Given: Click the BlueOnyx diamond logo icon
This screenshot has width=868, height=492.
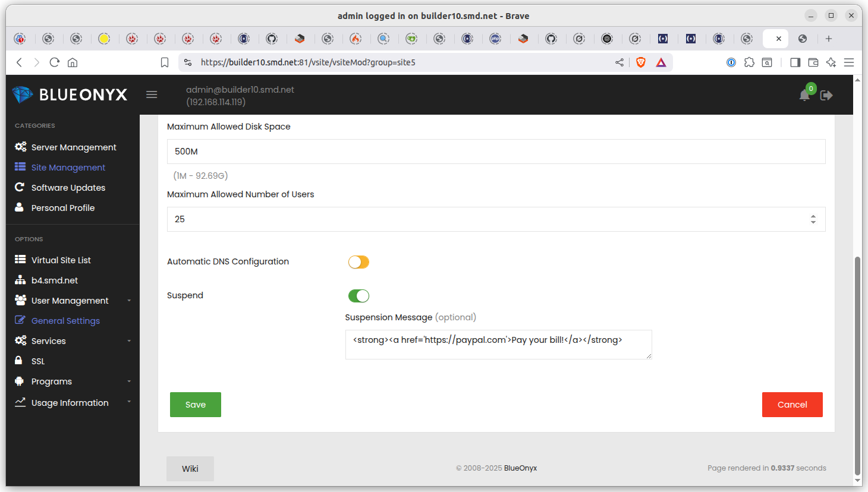Looking at the screenshot, I should tap(23, 94).
